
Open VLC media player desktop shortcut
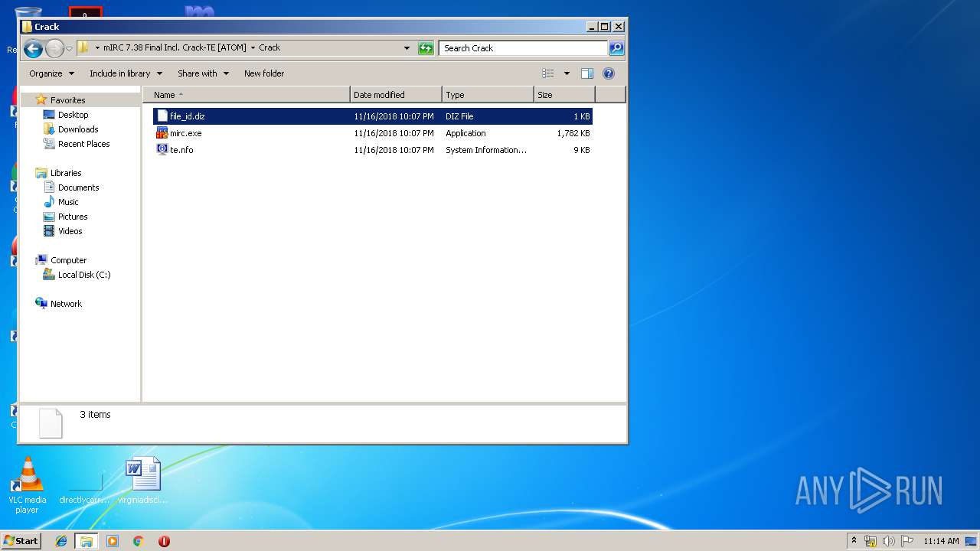tap(27, 484)
